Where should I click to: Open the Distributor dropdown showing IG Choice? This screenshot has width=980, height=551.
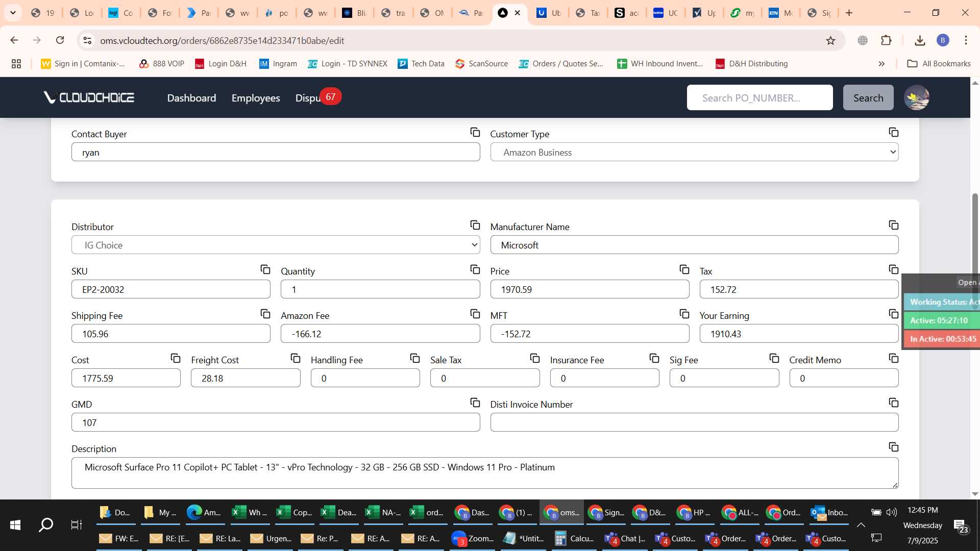point(276,245)
